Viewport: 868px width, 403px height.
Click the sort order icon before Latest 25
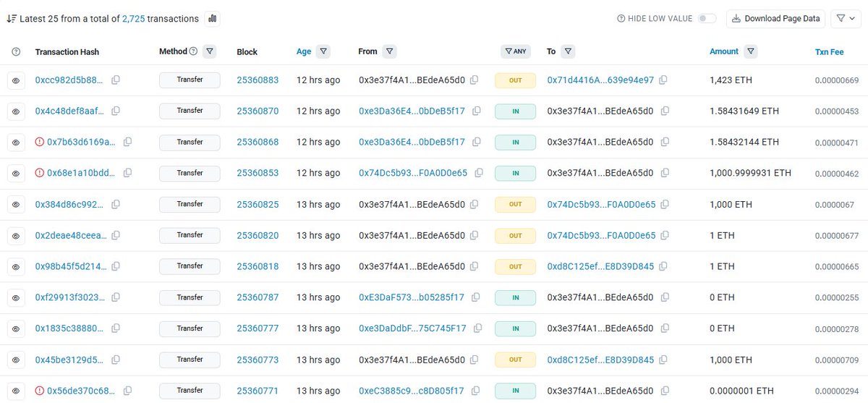coord(12,19)
